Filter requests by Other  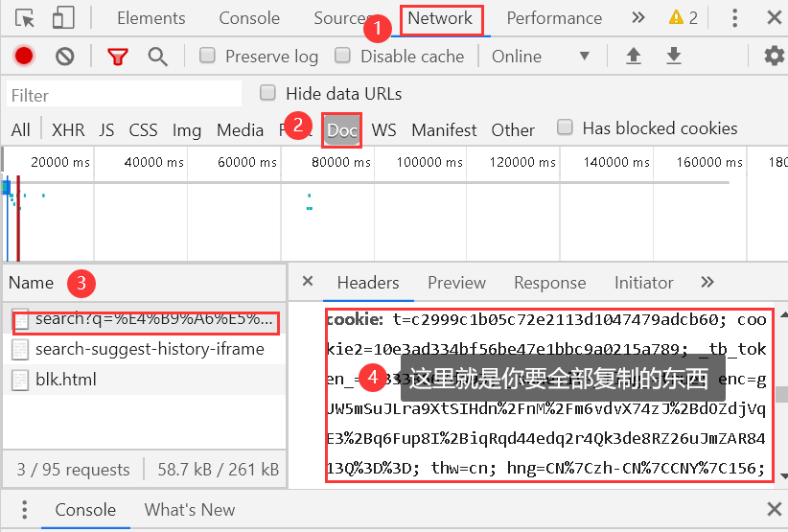(513, 130)
